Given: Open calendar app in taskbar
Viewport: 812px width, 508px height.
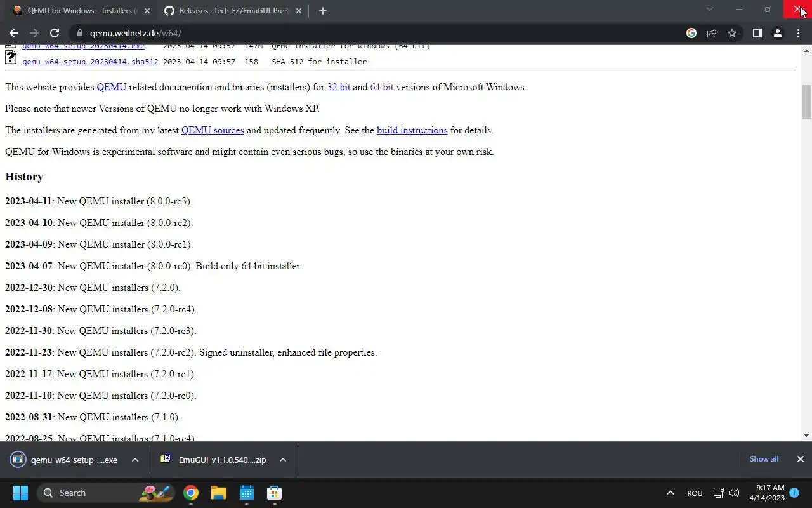Looking at the screenshot, I should tap(247, 493).
